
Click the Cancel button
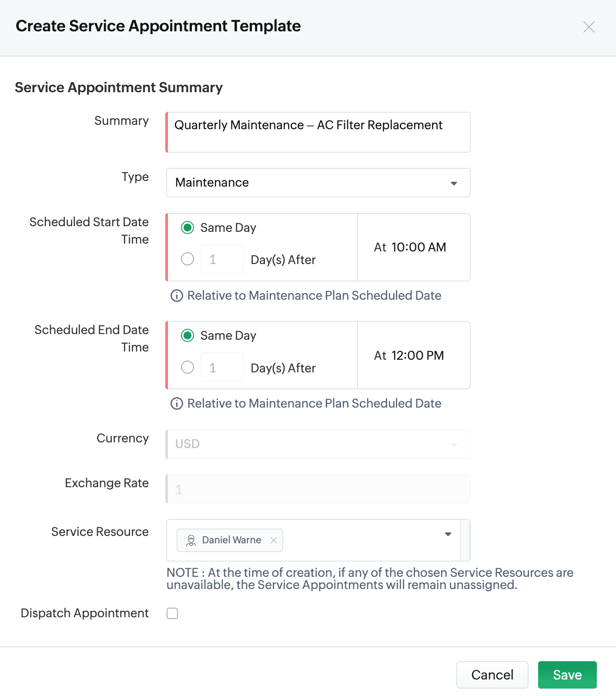tap(492, 675)
